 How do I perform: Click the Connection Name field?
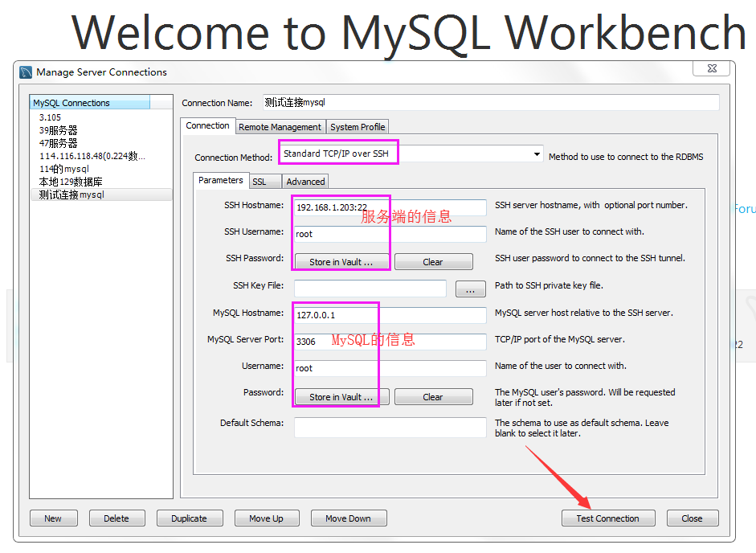491,102
